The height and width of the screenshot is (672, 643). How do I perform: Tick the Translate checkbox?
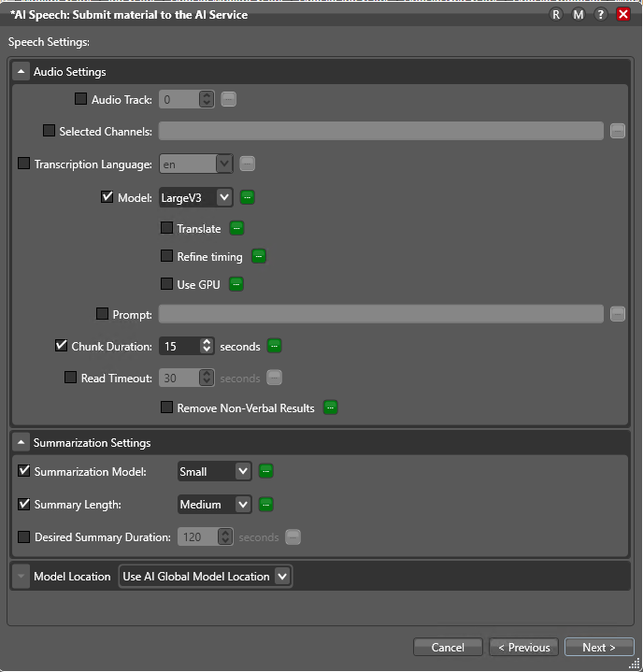coord(166,227)
